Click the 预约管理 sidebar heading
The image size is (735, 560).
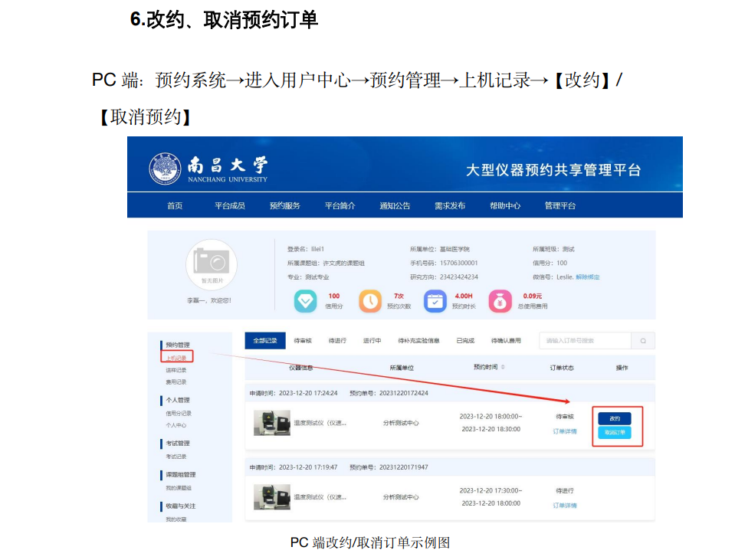tap(178, 345)
